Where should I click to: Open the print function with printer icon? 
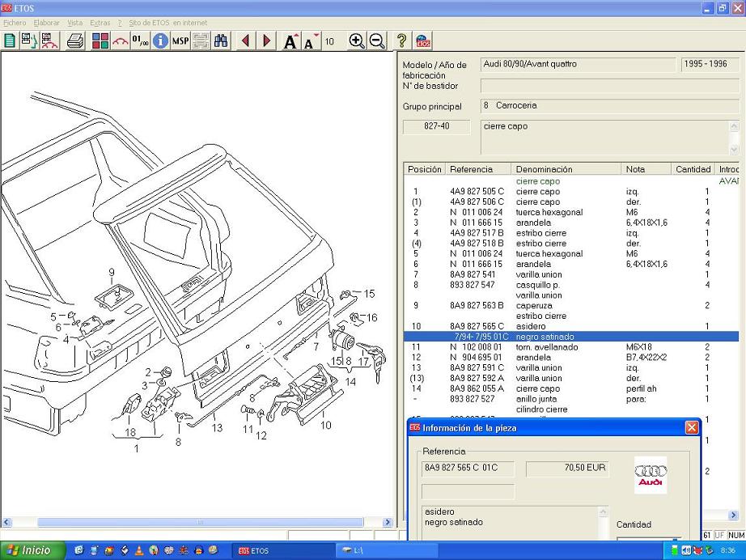75,41
